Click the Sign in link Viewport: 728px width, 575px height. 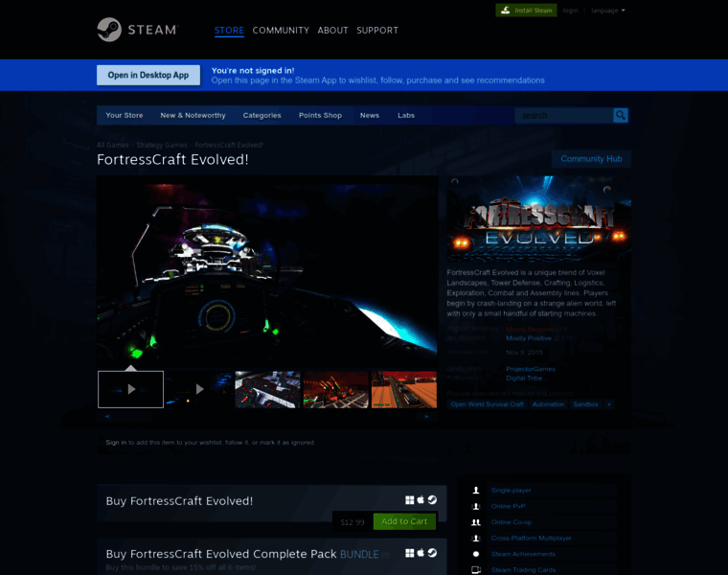(116, 442)
